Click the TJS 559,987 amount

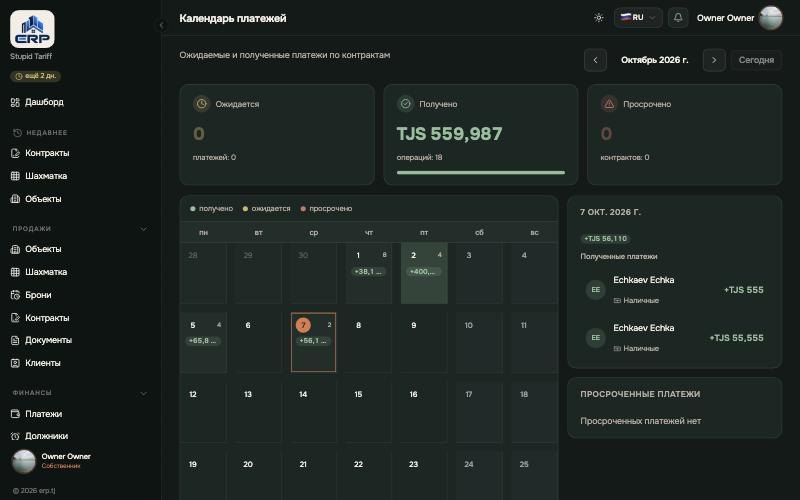(449, 134)
